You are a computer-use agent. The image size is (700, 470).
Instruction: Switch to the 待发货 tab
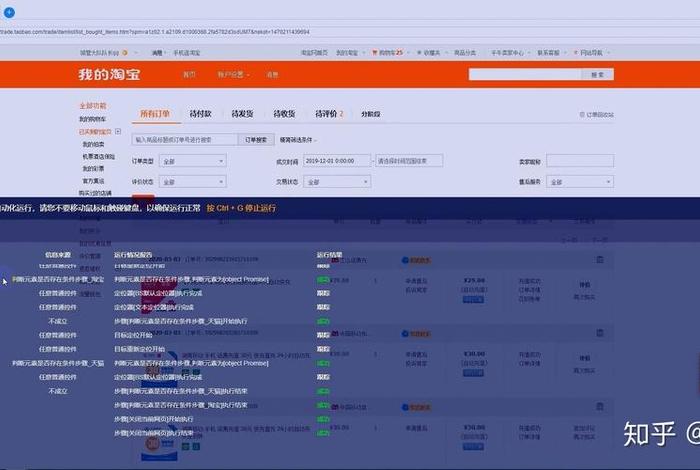242,114
